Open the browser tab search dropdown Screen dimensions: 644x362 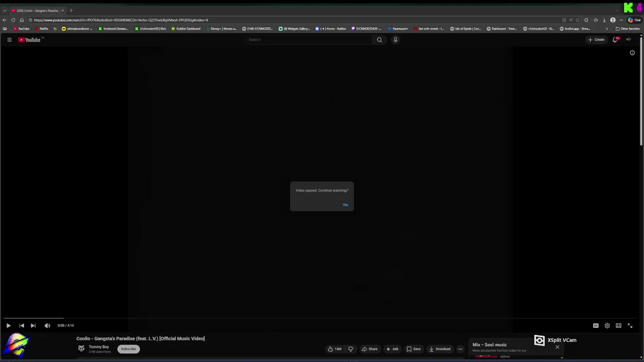pyautogui.click(x=5, y=11)
